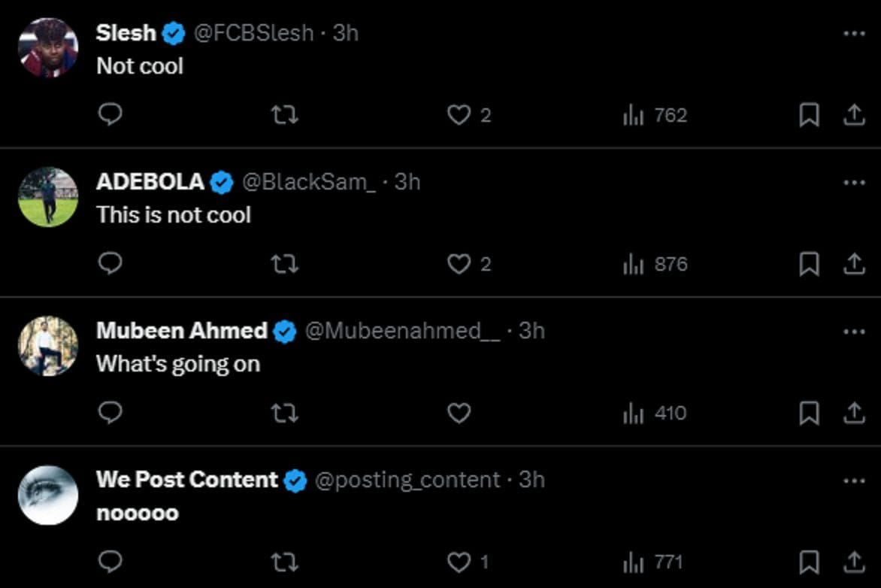Open the three-dot menu on ADEBOLA's post

point(855,180)
